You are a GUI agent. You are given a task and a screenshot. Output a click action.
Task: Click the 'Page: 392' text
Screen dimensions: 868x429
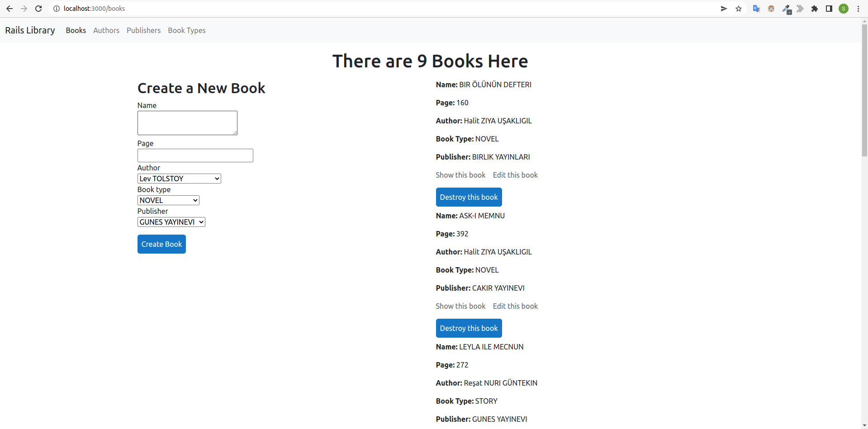point(452,234)
